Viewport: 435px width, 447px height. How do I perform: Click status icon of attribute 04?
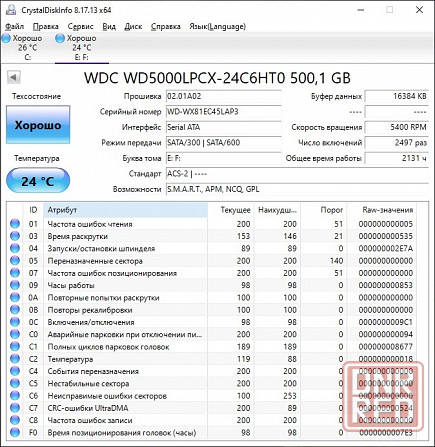(x=15, y=248)
